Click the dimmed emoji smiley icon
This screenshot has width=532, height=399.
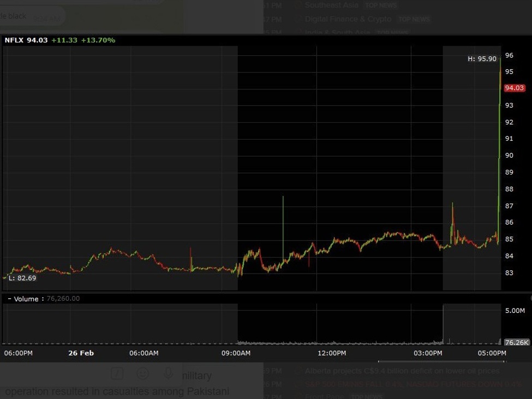click(142, 373)
